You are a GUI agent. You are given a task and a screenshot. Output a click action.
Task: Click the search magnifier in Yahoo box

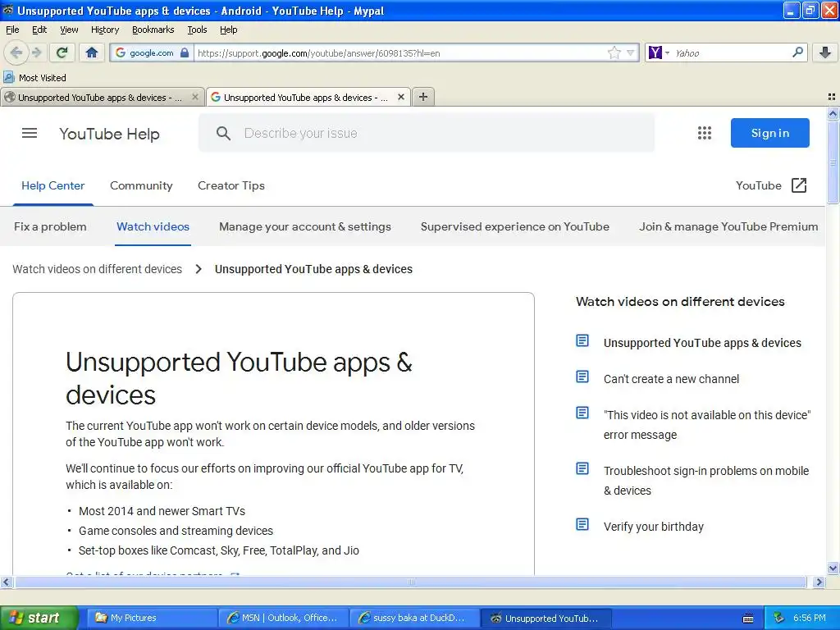coord(797,52)
